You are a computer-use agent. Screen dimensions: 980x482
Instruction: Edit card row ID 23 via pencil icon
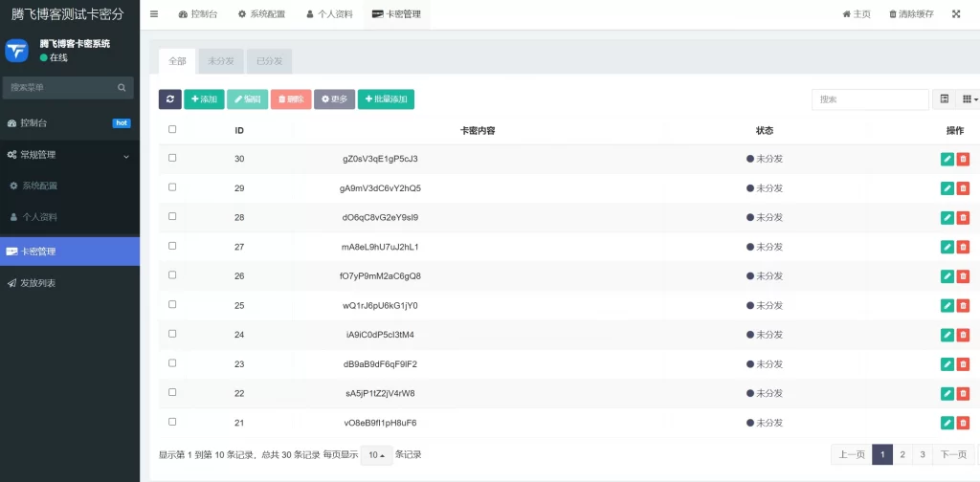coord(947,364)
